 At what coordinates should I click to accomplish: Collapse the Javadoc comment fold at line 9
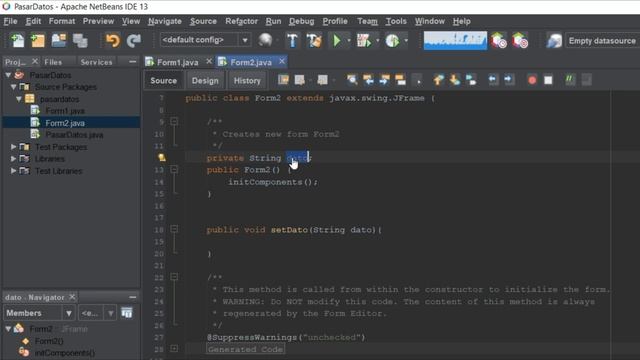tap(174, 122)
